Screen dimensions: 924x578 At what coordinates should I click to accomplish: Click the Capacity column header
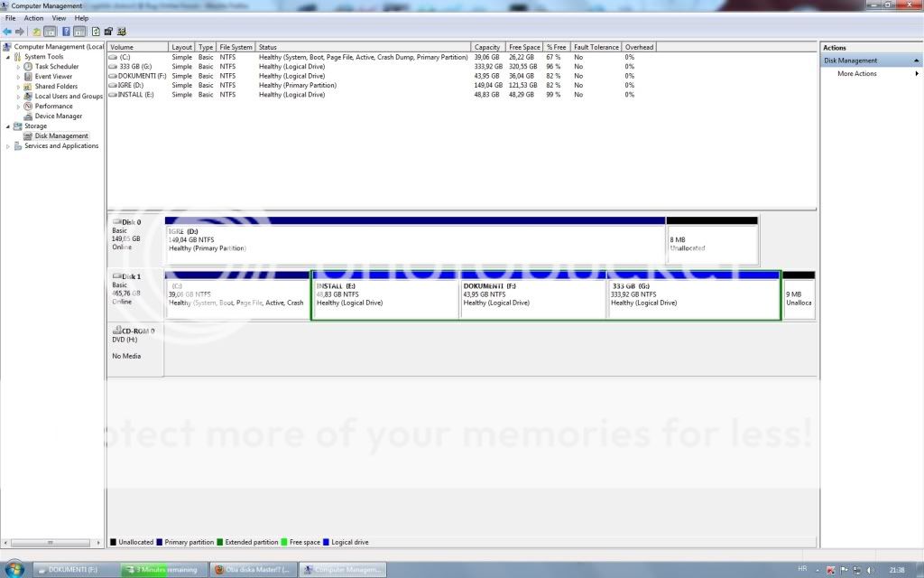(x=487, y=47)
